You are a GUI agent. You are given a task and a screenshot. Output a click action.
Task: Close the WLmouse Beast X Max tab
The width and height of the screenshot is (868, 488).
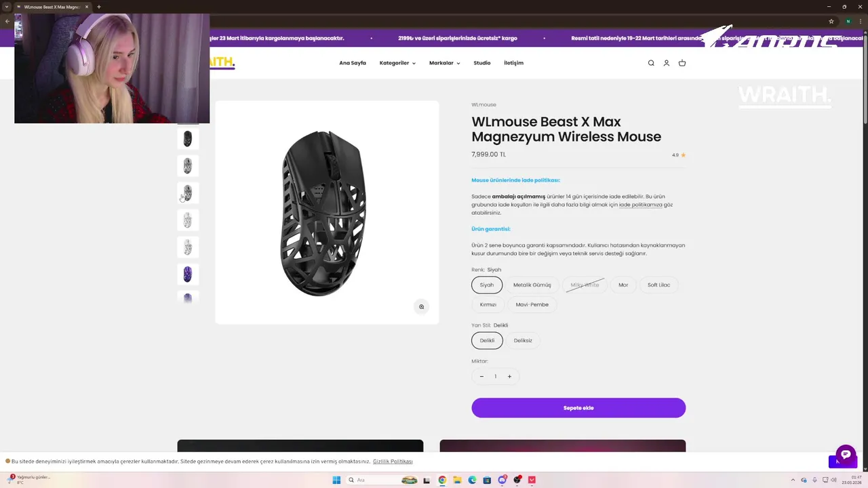87,7
